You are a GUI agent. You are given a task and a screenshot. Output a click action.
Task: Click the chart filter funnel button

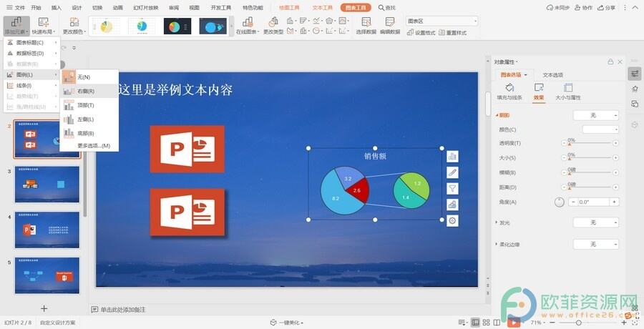pos(452,189)
